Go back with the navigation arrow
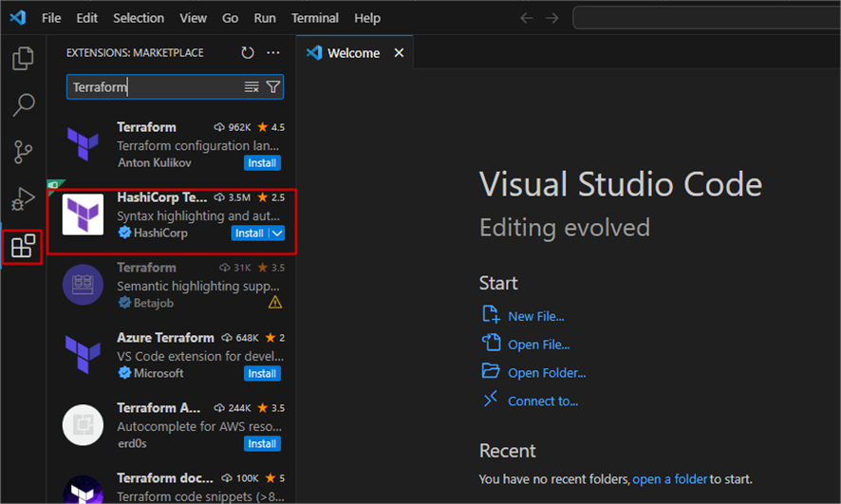The image size is (841, 504). coord(527,18)
